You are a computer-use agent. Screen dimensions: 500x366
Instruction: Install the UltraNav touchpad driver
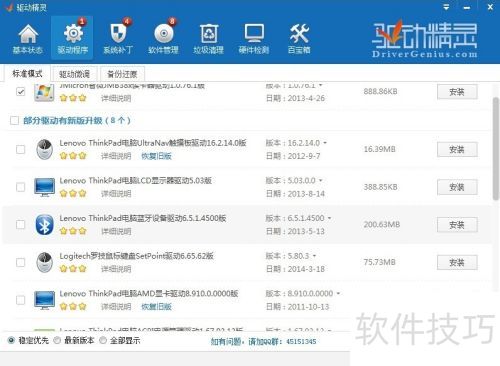click(x=457, y=150)
